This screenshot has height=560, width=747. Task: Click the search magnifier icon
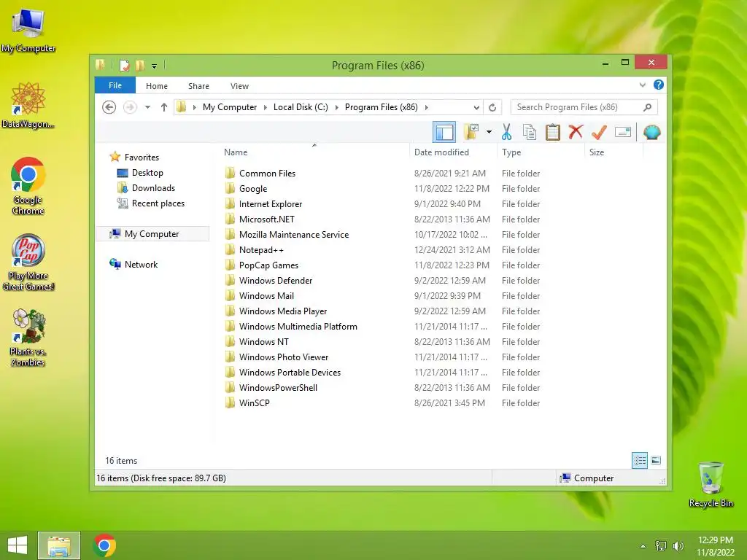click(647, 107)
